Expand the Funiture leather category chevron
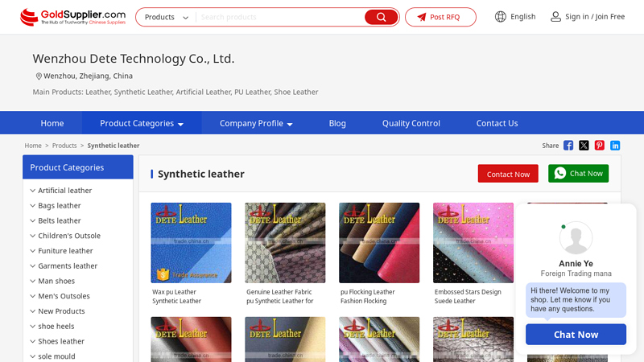644x362 pixels. tap(33, 251)
